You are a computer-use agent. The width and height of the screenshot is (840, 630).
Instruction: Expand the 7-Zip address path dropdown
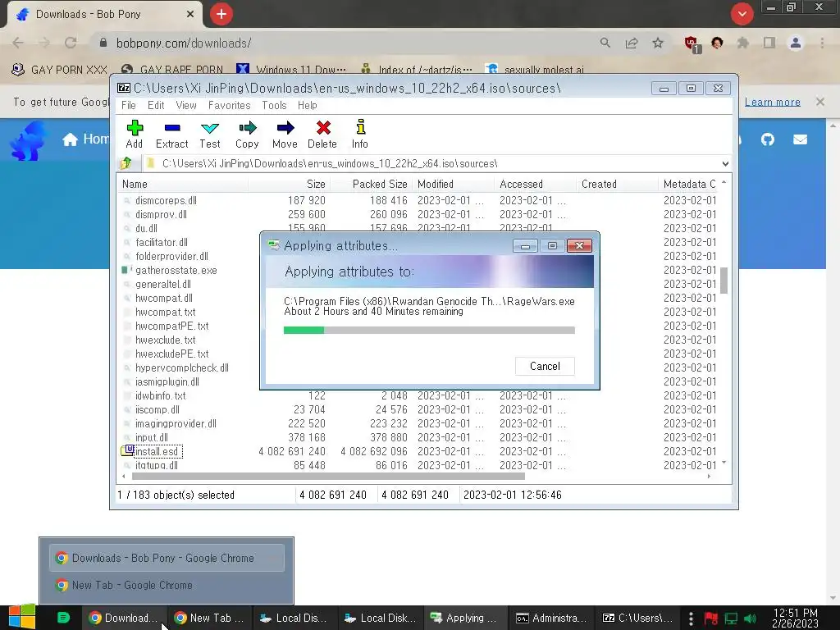pyautogui.click(x=725, y=163)
